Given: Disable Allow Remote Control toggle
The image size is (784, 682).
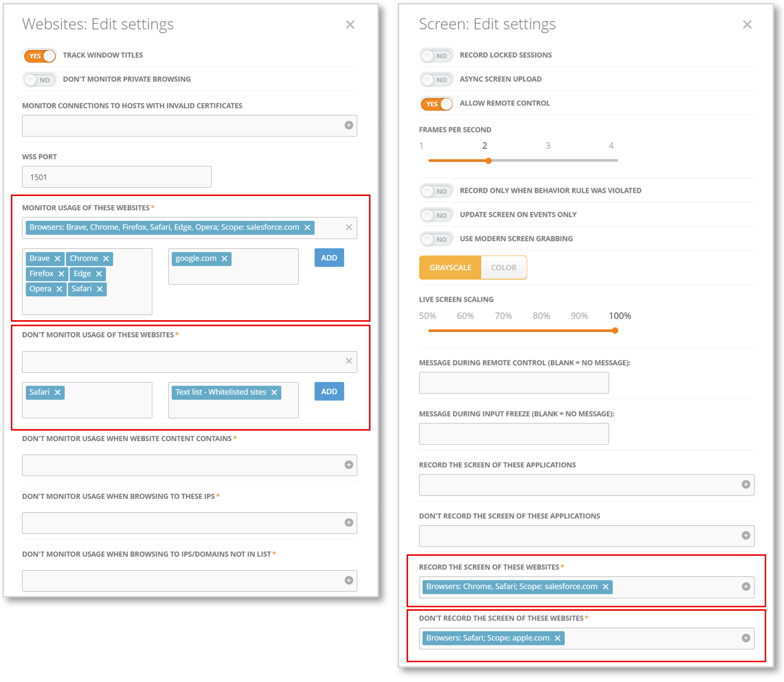Looking at the screenshot, I should [x=437, y=104].
